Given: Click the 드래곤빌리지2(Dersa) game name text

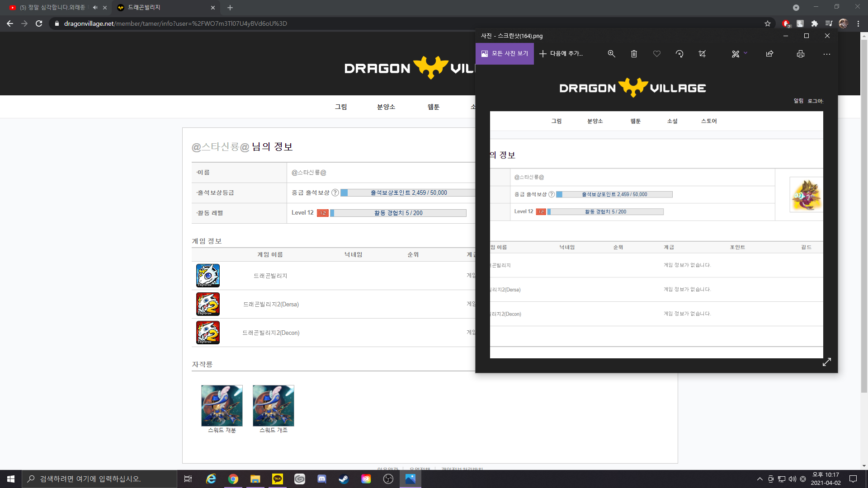Looking at the screenshot, I should (271, 304).
